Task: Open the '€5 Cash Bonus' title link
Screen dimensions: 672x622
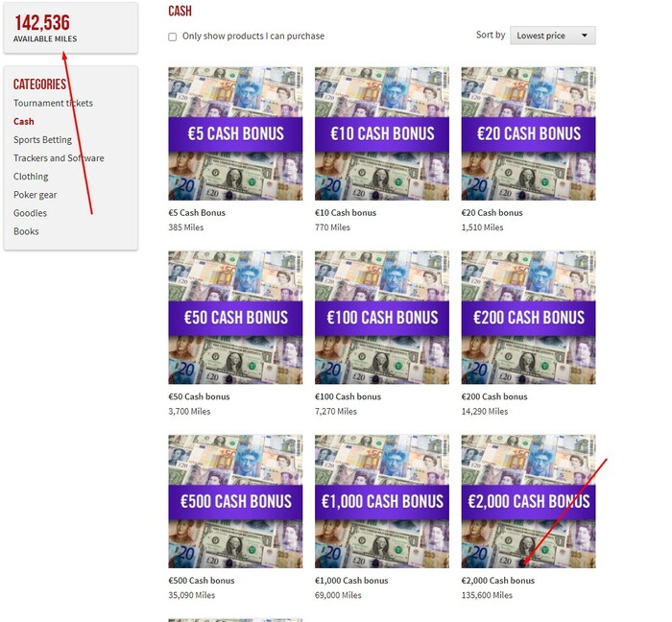Action: (197, 213)
